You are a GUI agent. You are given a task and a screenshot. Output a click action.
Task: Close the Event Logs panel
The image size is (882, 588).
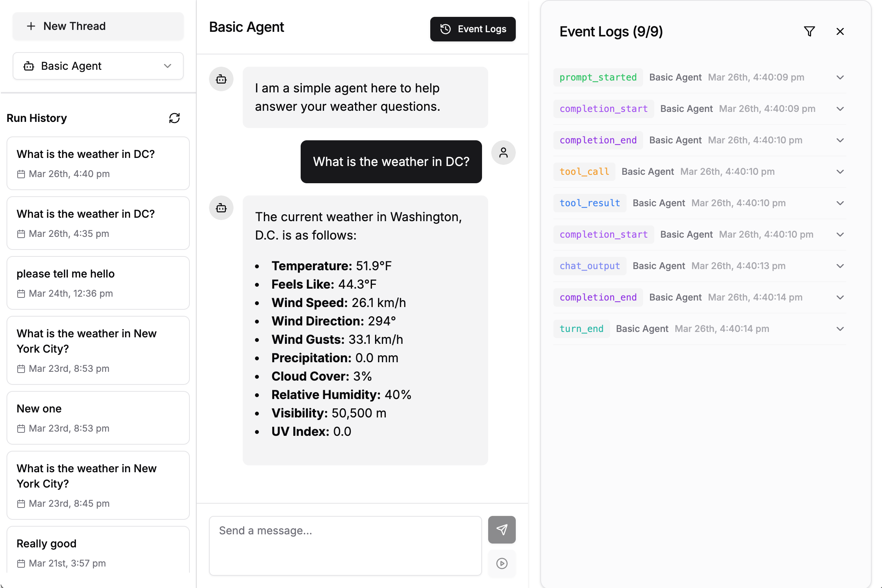tap(840, 31)
